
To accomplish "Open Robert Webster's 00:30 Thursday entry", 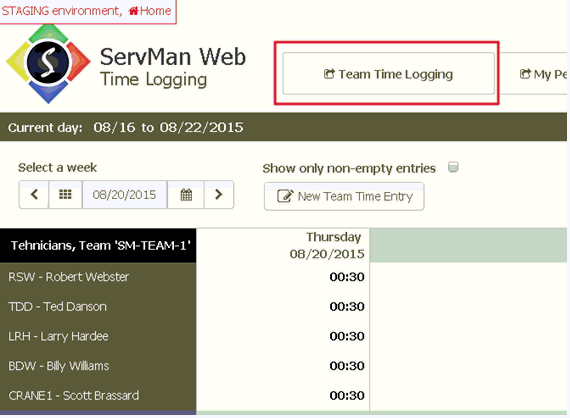I will [x=347, y=277].
